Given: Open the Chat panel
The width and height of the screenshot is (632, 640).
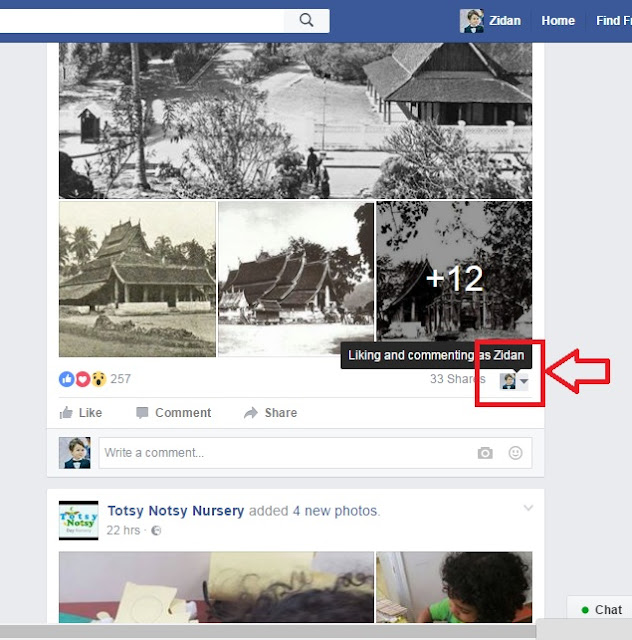Looking at the screenshot, I should pos(601,610).
